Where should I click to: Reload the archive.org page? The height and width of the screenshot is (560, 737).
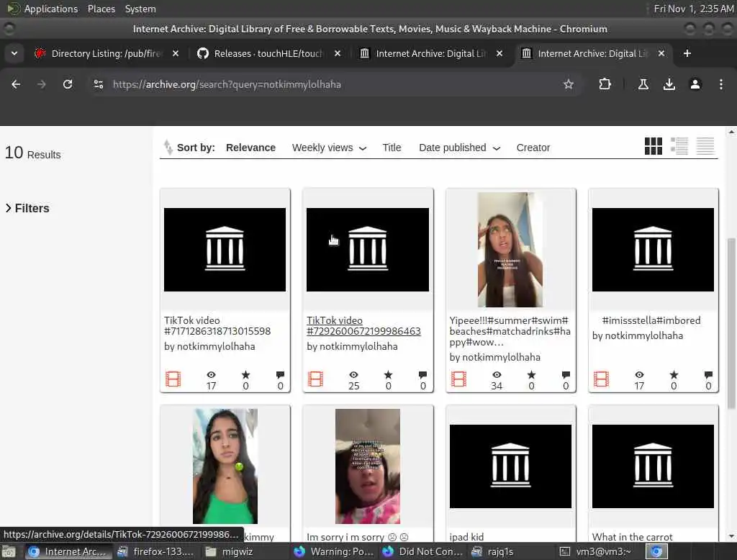pos(68,84)
